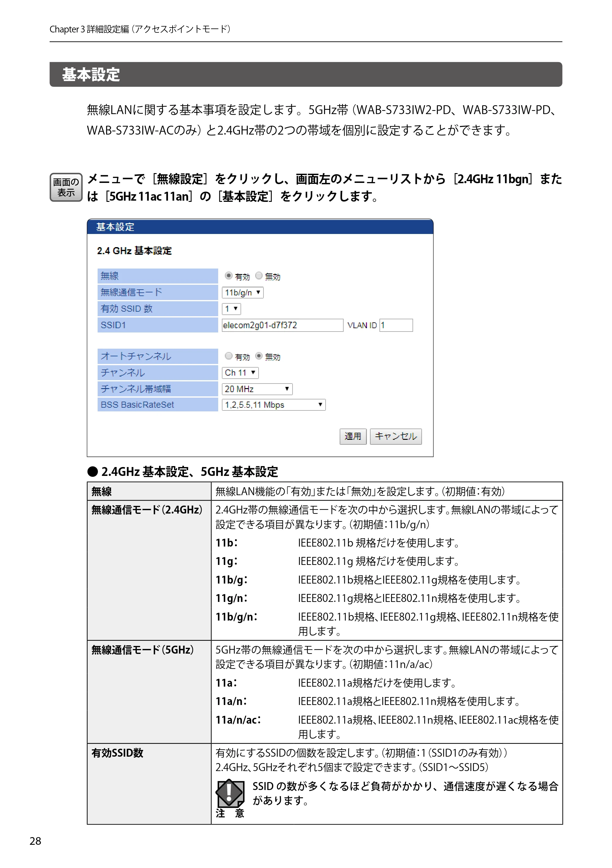Open チャンネル dropdown showing Ch 11
This screenshot has height=868, width=612.
240,373
